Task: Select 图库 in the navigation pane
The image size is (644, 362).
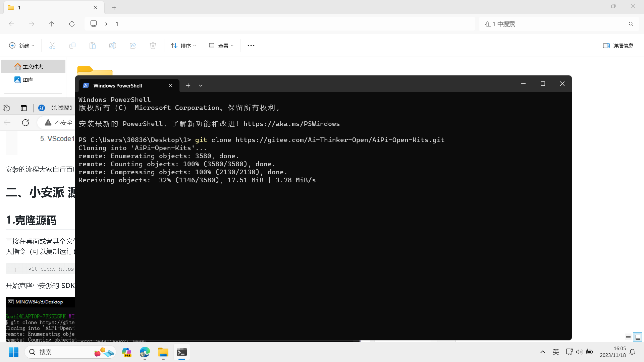Action: click(33, 80)
